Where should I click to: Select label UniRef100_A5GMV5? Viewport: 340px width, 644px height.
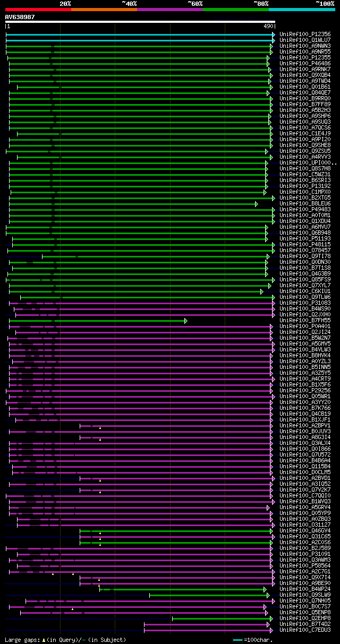[305, 344]
